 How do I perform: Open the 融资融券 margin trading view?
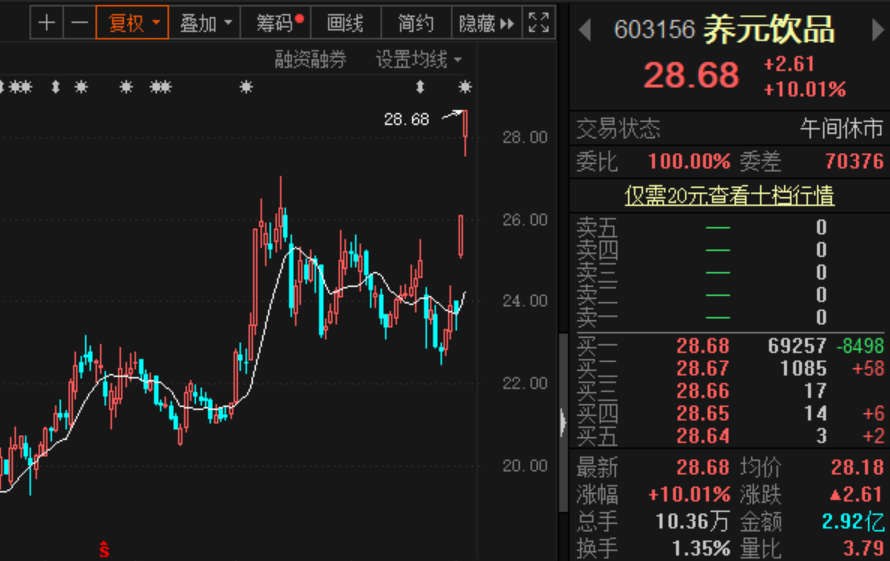click(x=310, y=60)
